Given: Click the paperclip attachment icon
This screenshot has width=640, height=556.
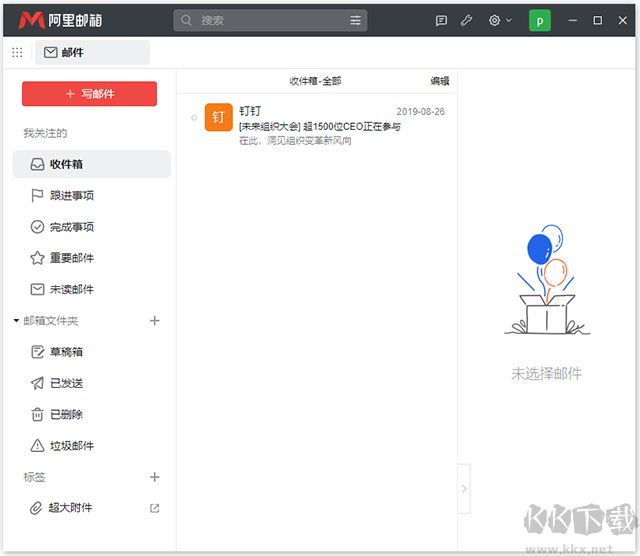Looking at the screenshot, I should click(x=36, y=508).
